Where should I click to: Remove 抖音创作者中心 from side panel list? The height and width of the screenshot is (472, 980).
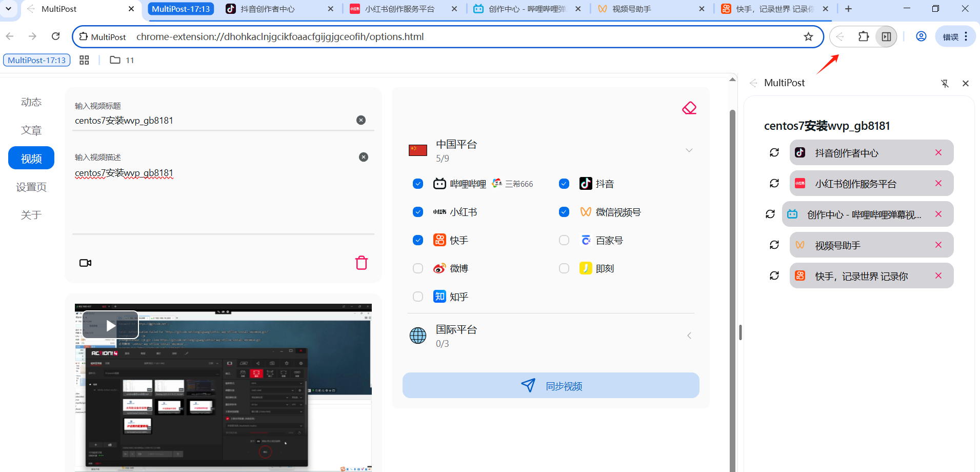point(938,152)
